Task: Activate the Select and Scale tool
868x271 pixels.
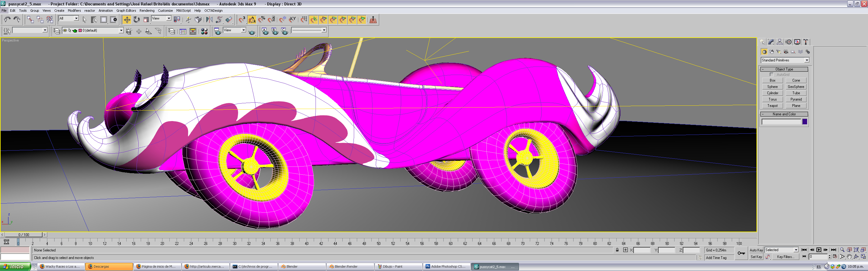Action: [146, 20]
